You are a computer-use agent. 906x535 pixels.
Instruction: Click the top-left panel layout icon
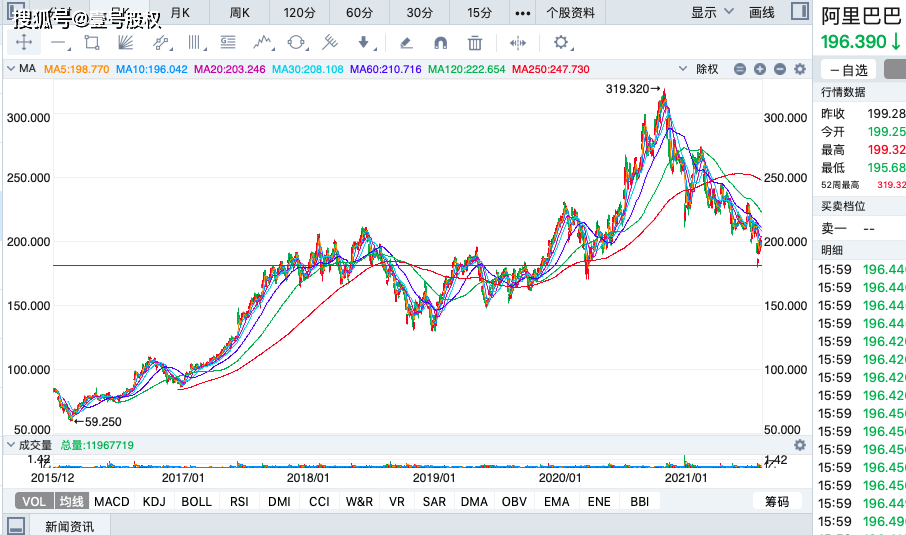(15, 9)
